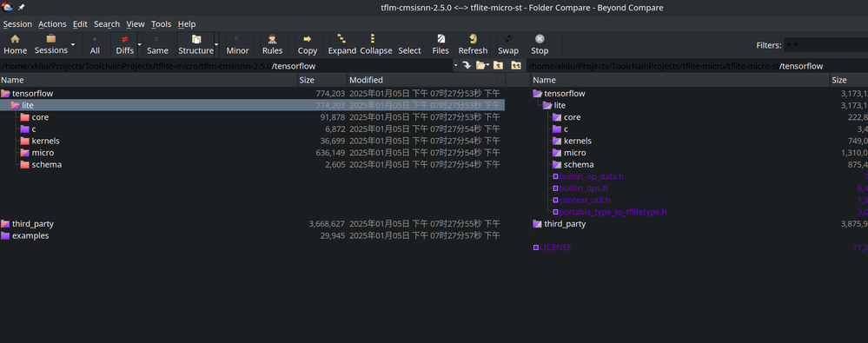Image resolution: width=868 pixels, height=343 pixels.
Task: Refresh the folder comparison
Action: click(473, 44)
